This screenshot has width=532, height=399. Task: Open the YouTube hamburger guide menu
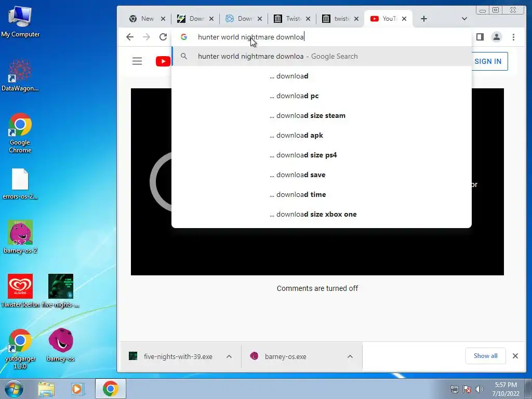click(137, 61)
